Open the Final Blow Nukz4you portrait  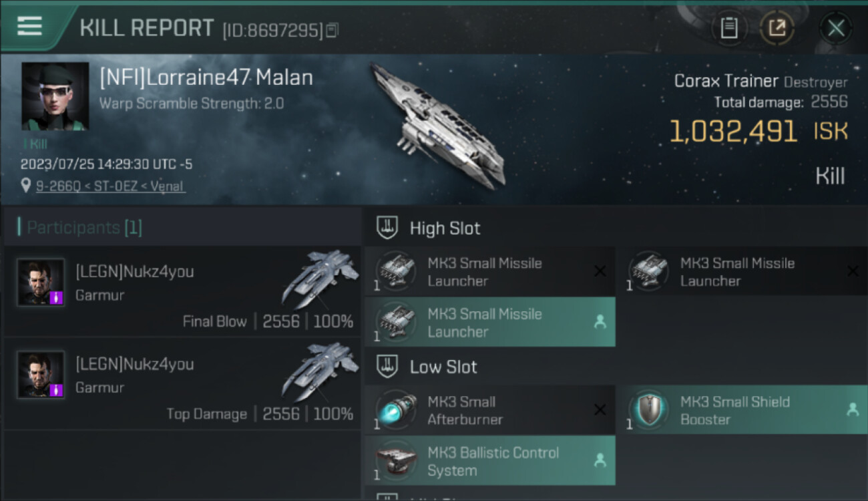41,283
